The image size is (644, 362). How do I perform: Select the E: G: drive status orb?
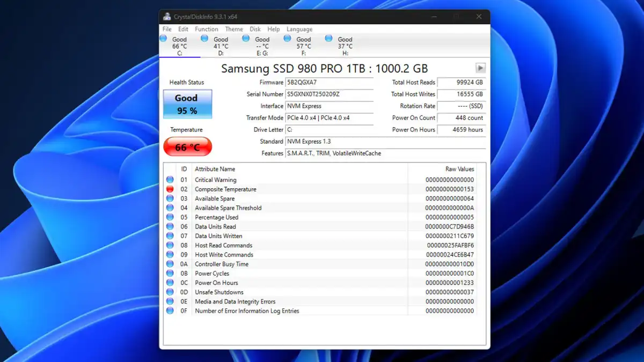[x=246, y=38]
